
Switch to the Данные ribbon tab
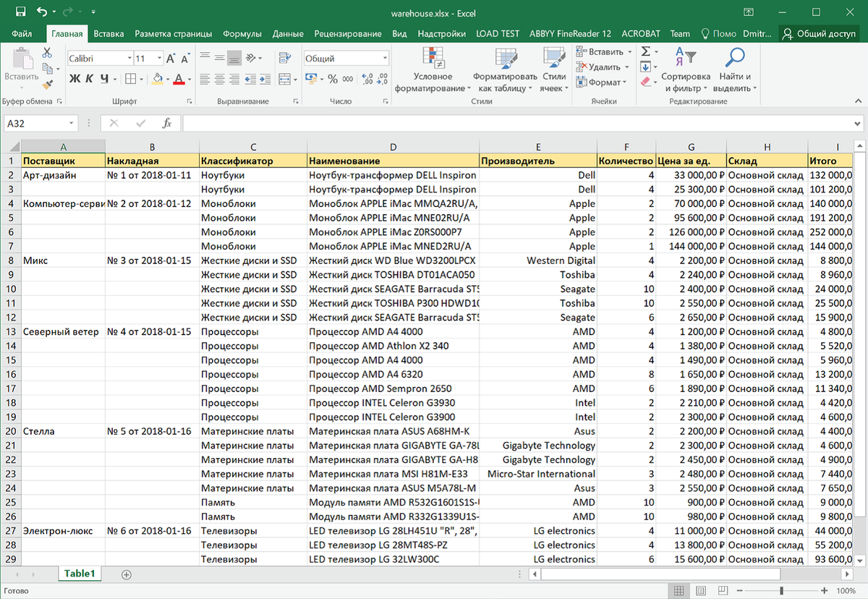pos(288,33)
